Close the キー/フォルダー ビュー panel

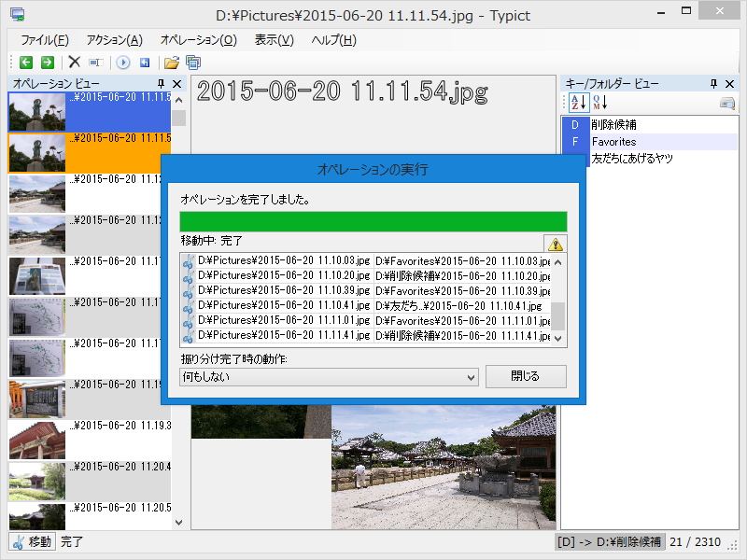coord(729,84)
